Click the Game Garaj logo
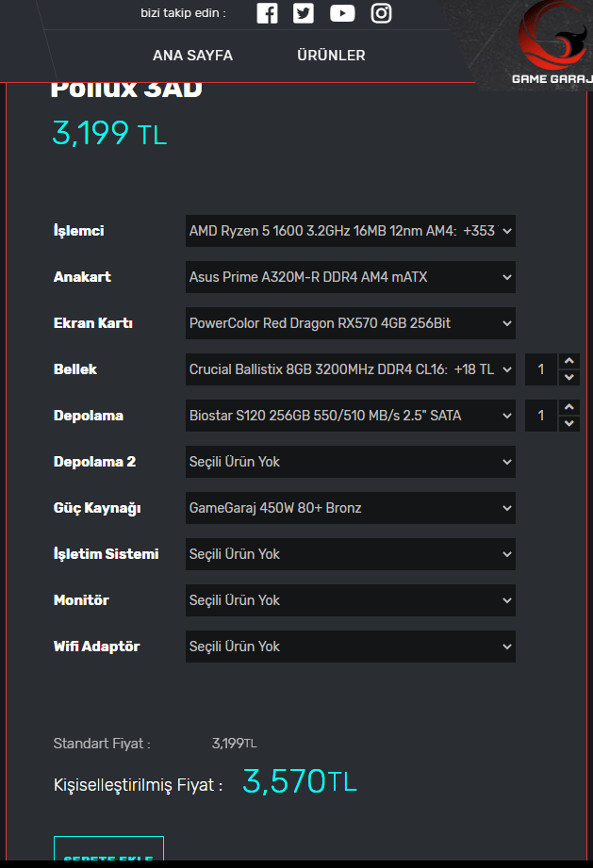The height and width of the screenshot is (868, 593). click(551, 45)
